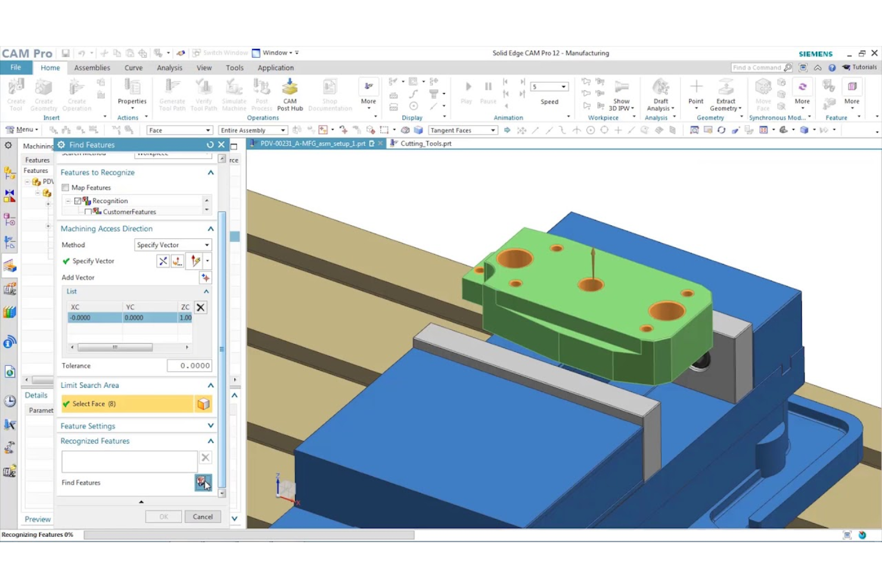Close the Find Features dialog
The height and width of the screenshot is (588, 882).
tap(222, 145)
